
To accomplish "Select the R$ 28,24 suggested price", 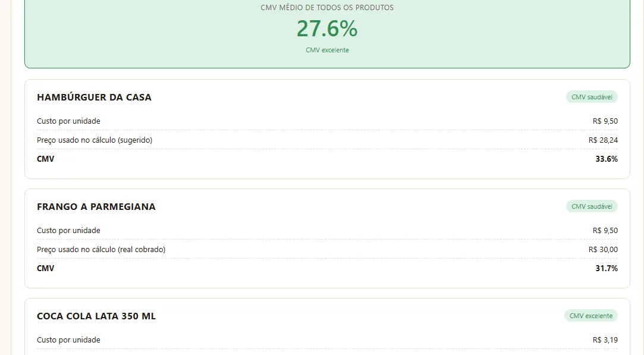I will click(x=603, y=140).
